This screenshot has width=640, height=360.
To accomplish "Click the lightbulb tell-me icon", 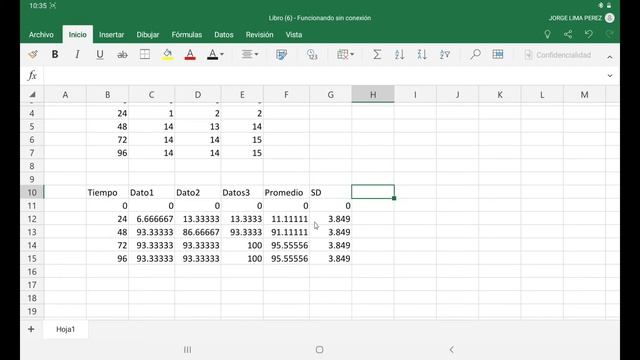I will 547,35.
